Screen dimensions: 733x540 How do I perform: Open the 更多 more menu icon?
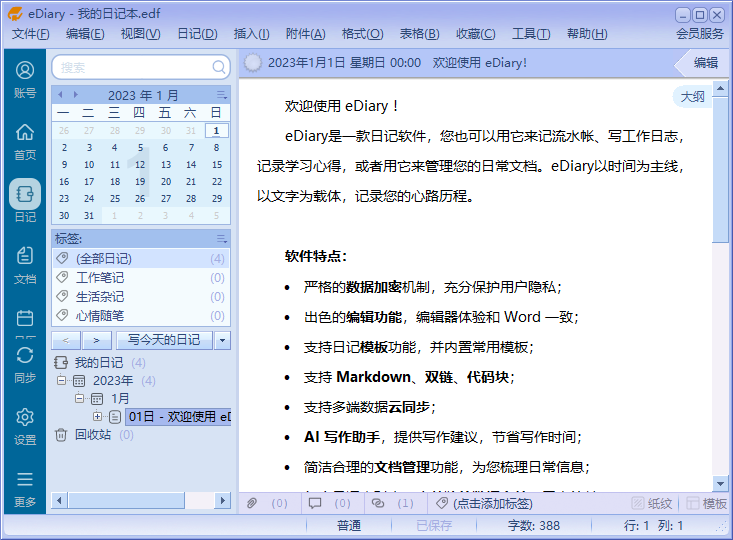click(x=25, y=479)
